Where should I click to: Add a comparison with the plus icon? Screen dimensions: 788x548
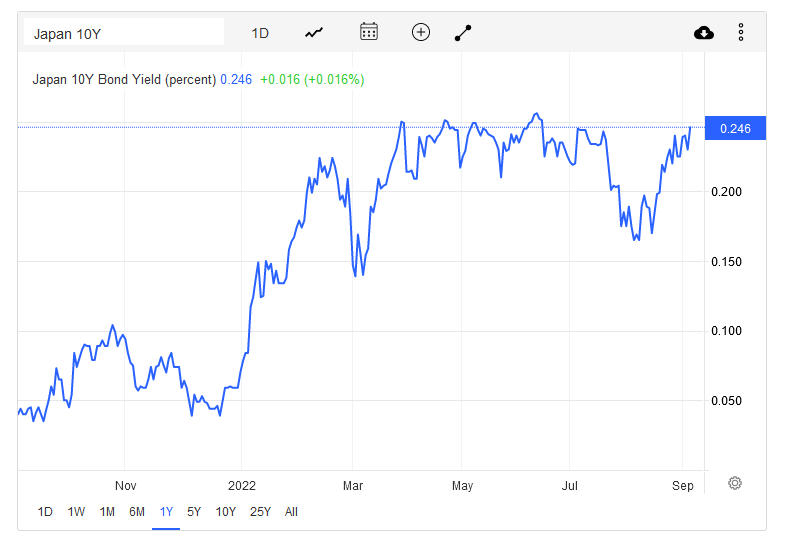421,33
